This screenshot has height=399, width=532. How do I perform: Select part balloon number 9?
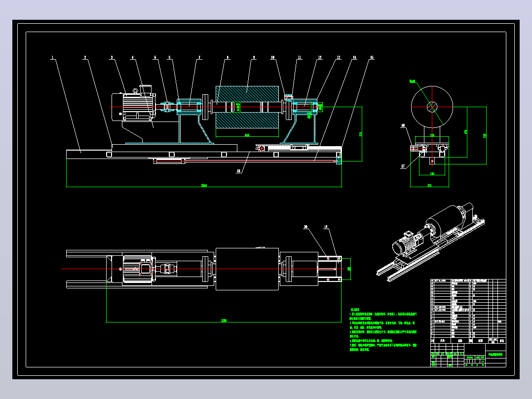coord(254,57)
